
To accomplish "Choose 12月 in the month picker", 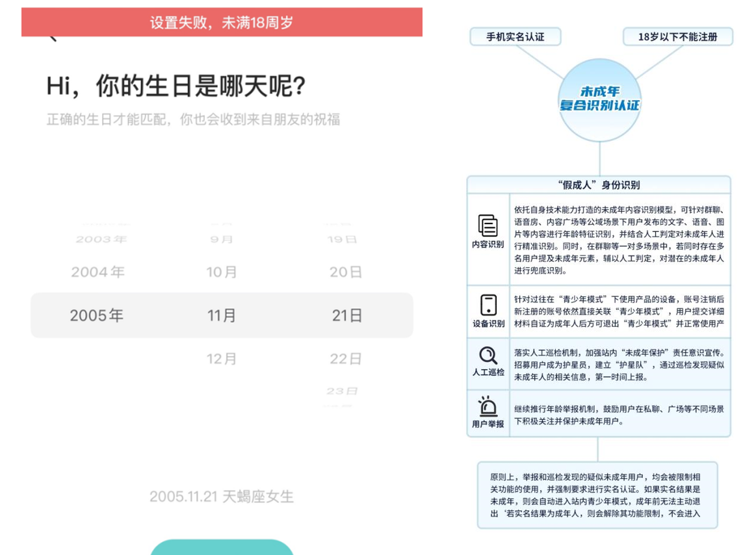I will (222, 359).
